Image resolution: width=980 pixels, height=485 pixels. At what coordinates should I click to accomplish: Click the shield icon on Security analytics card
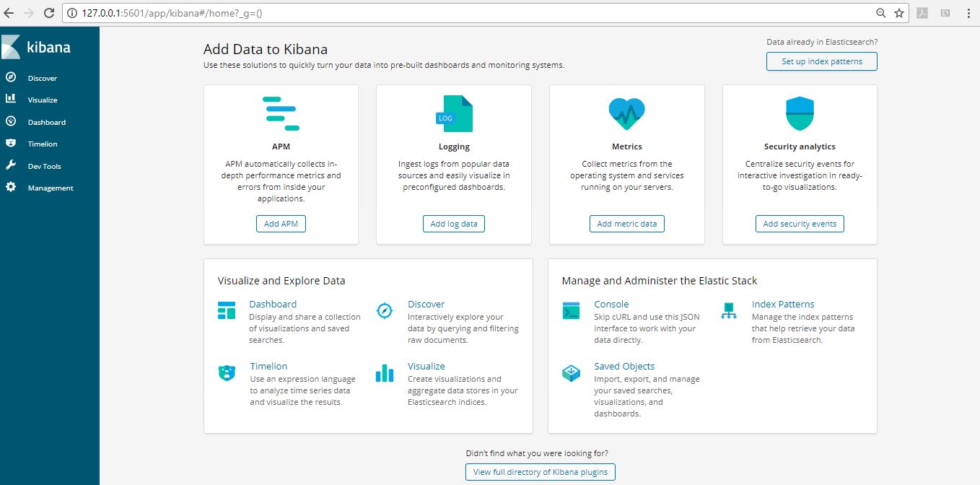pyautogui.click(x=799, y=113)
